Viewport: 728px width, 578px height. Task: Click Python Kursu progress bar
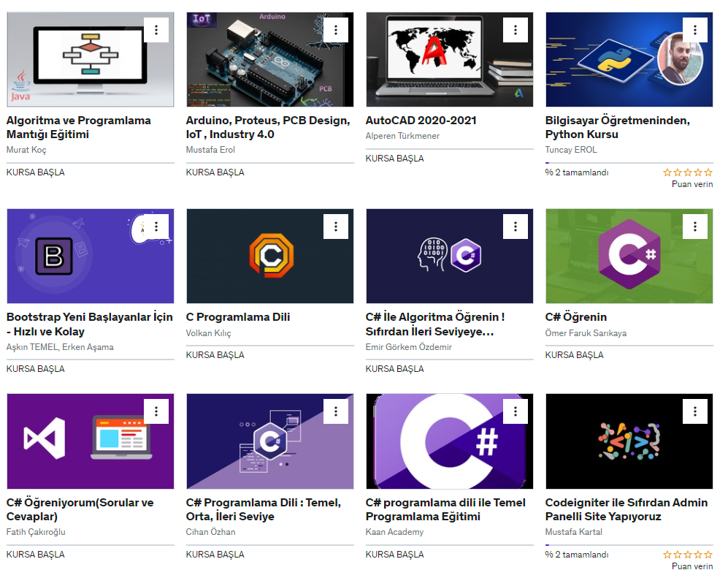tap(629, 163)
